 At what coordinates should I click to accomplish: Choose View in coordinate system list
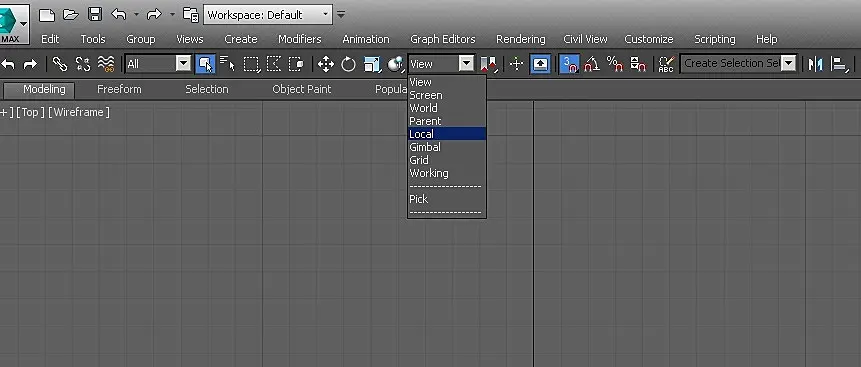click(x=446, y=82)
